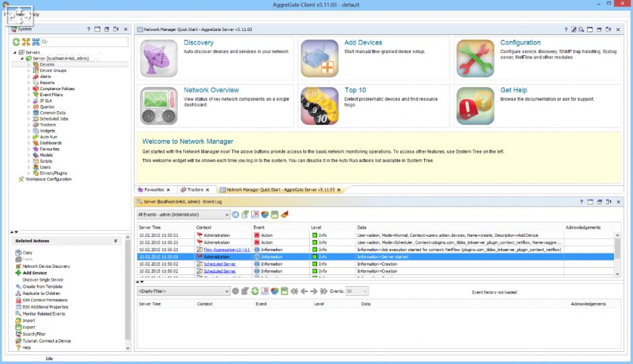This screenshot has height=364, width=633.
Task: Click the Flow Aggregation L0->L1 context link
Action: pos(226,250)
